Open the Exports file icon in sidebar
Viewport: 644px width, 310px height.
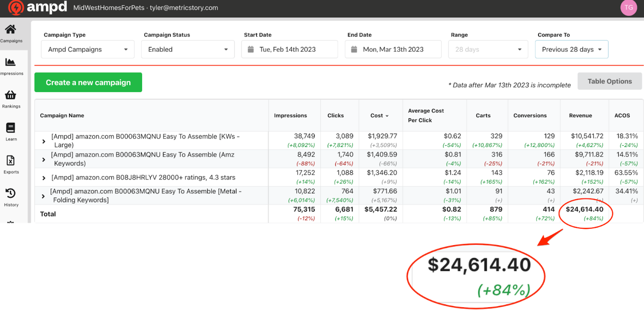point(10,161)
